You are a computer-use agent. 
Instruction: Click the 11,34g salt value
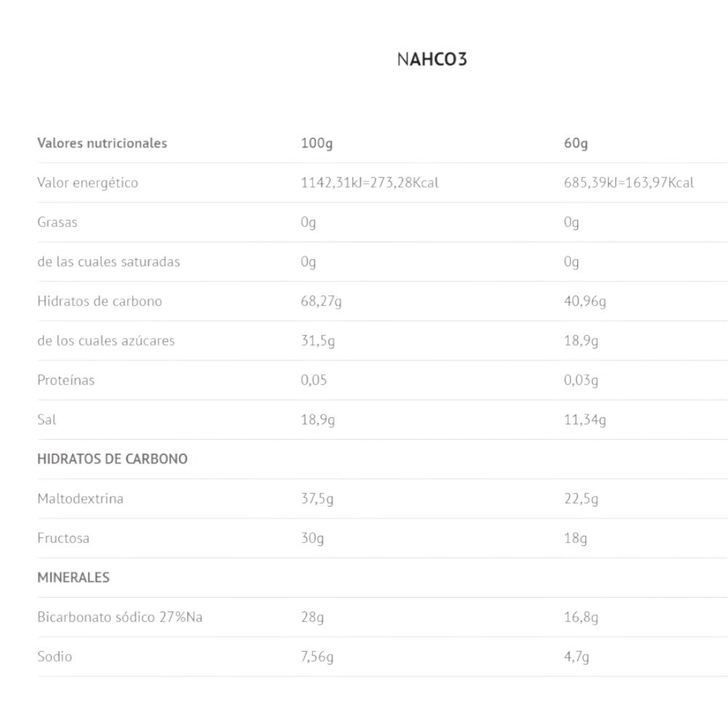click(585, 419)
